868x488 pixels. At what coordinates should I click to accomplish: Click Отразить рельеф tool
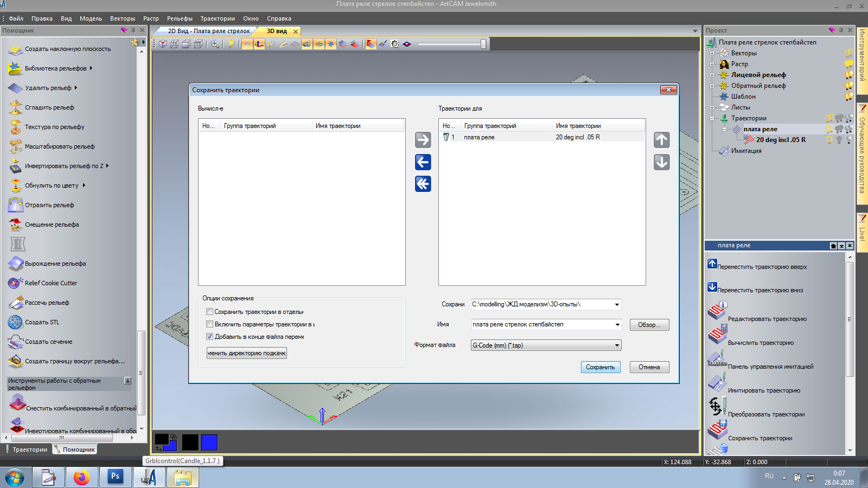49,205
